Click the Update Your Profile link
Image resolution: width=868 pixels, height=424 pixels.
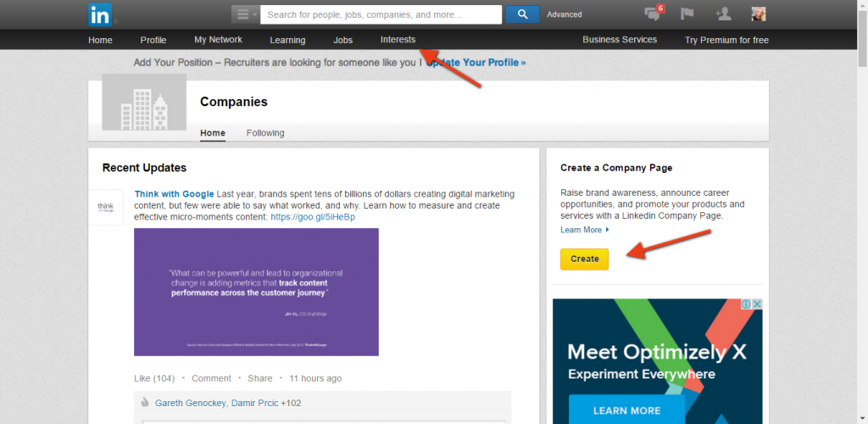[x=476, y=63]
